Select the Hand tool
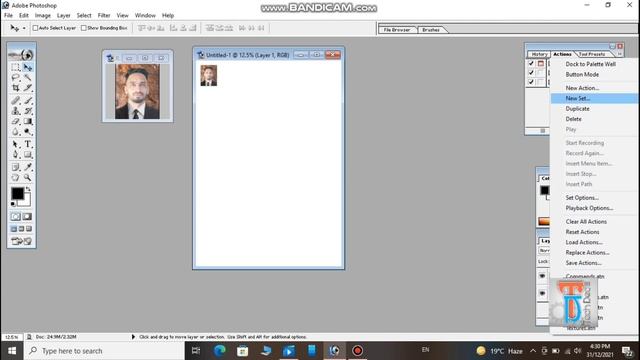The image size is (640, 360). (16, 178)
